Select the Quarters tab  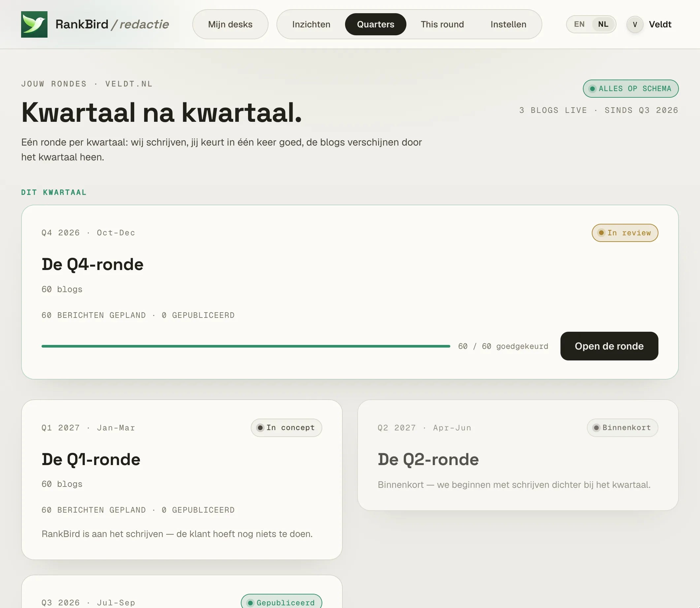(x=375, y=24)
